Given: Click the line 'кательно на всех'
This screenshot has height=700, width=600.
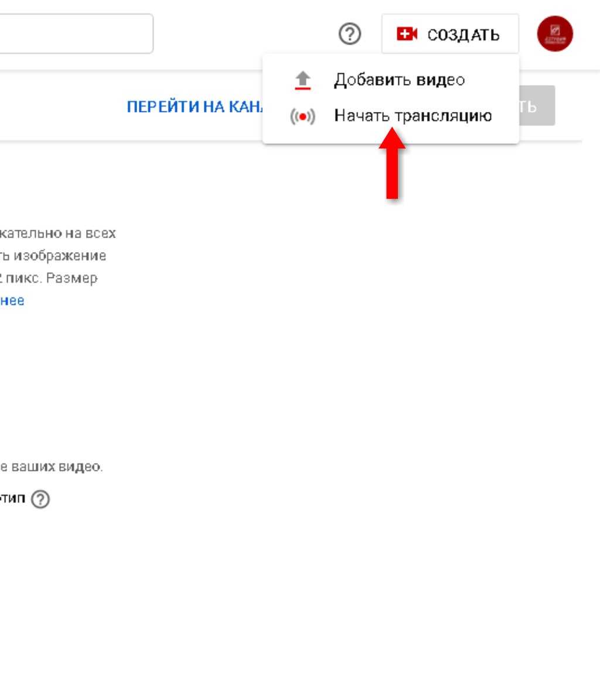Looking at the screenshot, I should coord(58,233).
